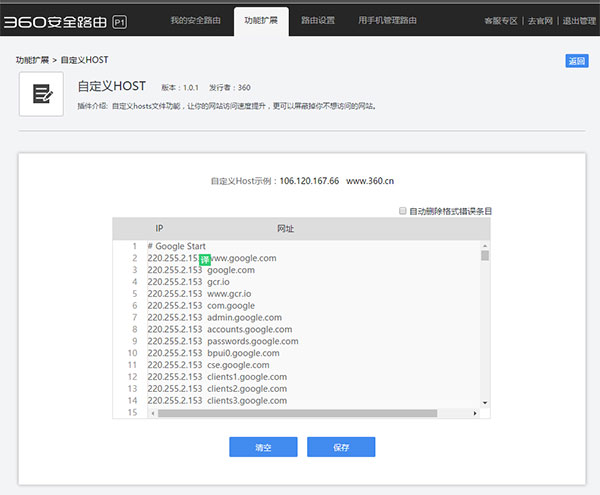600x495 pixels.
Task: Switch to the 路由设置 tab
Action: coord(318,20)
